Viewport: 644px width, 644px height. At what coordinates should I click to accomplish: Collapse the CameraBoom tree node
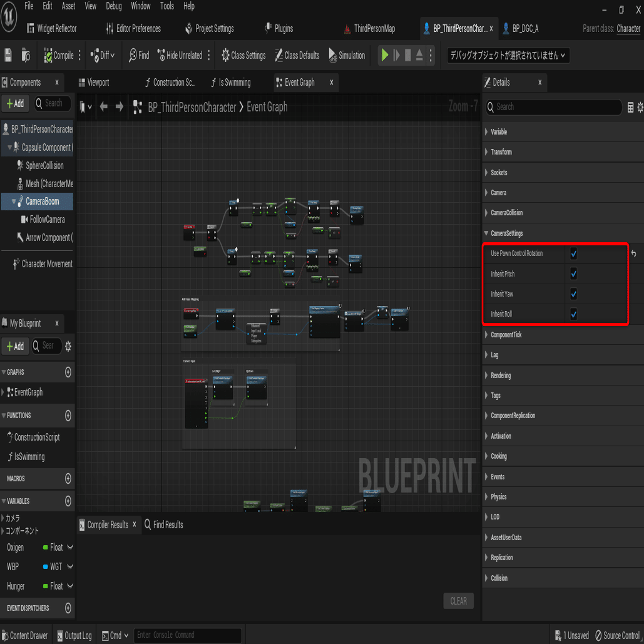(14, 202)
